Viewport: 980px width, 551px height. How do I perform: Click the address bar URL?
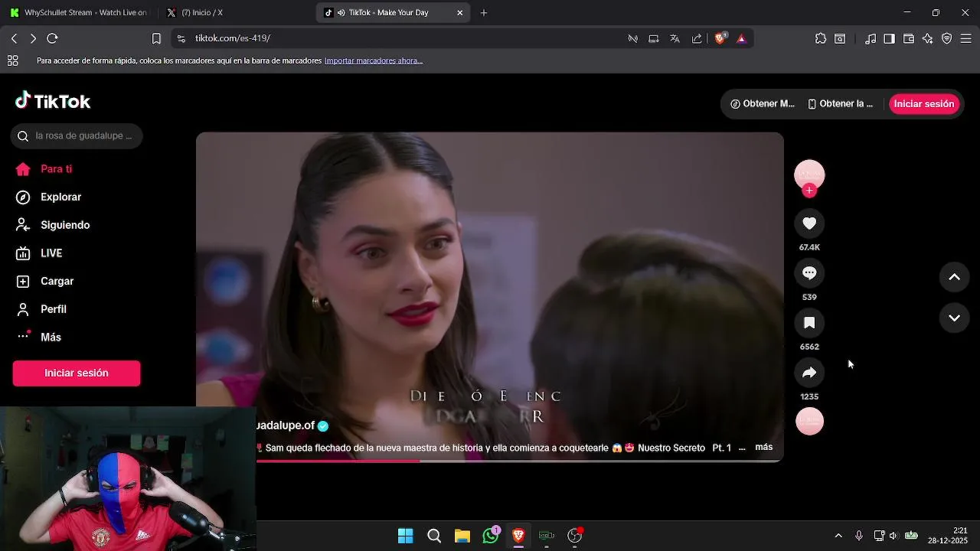233,38
